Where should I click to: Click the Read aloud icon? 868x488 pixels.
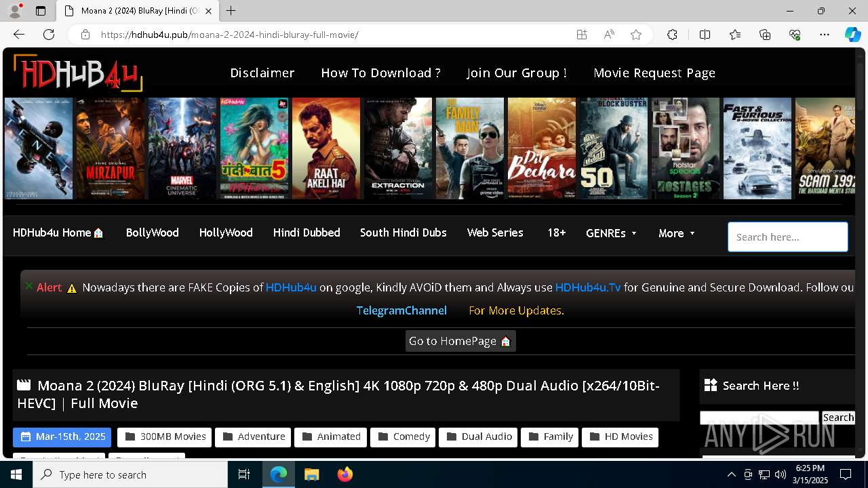pos(609,35)
